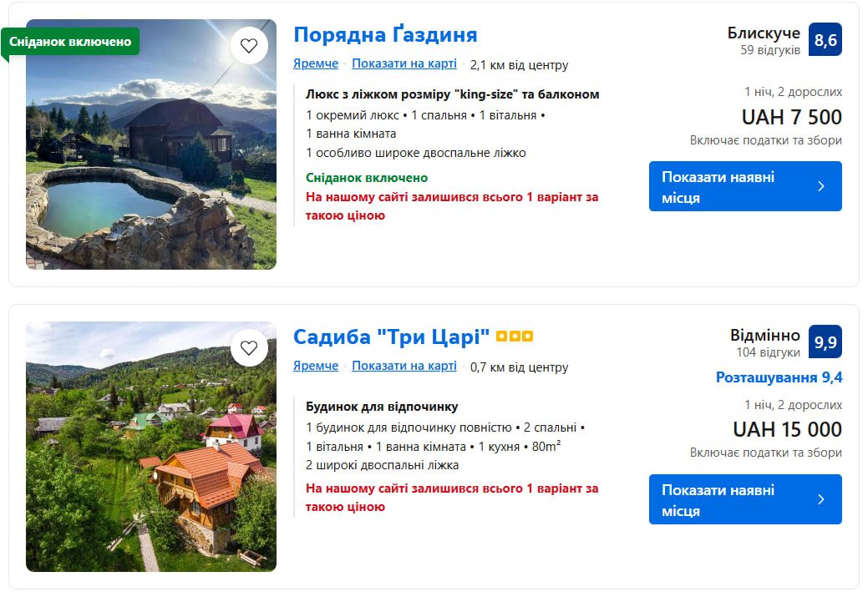
Task: Open the Садиба "Три Царі" photo thumbnail
Action: click(x=150, y=447)
